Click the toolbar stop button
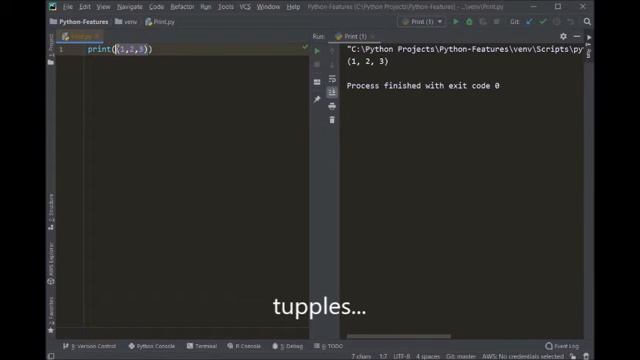Image resolution: width=640 pixels, height=360 pixels. pyautogui.click(x=496, y=22)
